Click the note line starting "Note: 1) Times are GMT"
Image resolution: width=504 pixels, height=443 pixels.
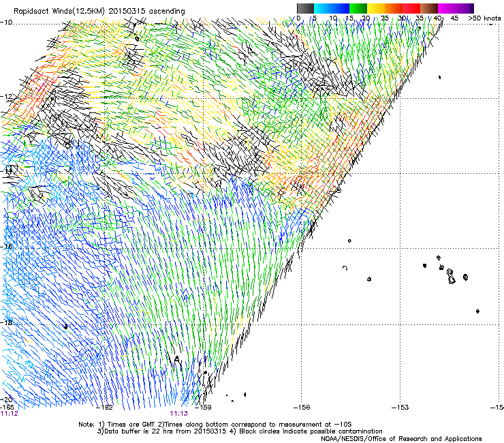click(x=215, y=425)
